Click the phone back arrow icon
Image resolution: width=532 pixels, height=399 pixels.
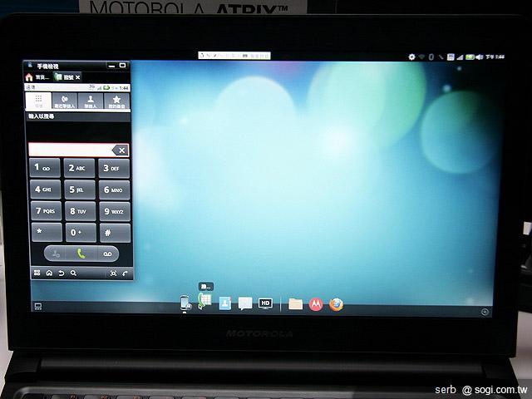coord(62,273)
